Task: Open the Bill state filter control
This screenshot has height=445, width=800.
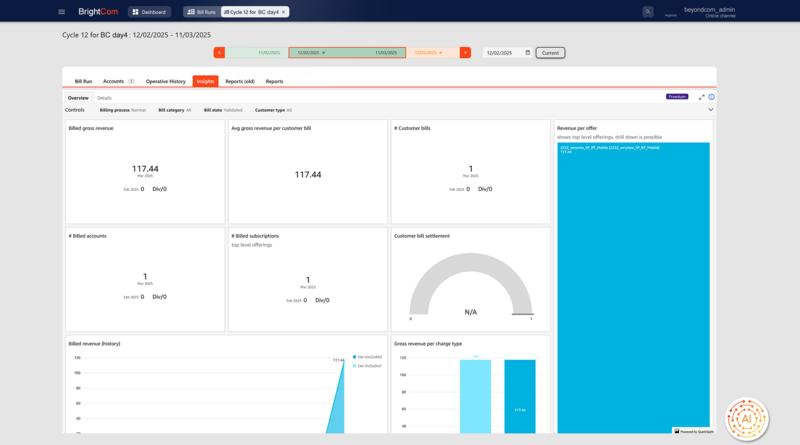Action: [x=223, y=110]
